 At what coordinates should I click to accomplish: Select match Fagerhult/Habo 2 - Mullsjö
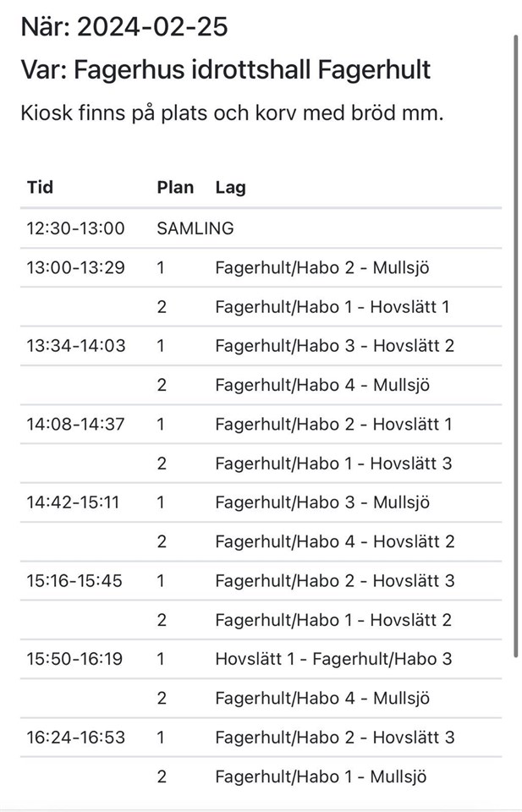click(x=322, y=267)
